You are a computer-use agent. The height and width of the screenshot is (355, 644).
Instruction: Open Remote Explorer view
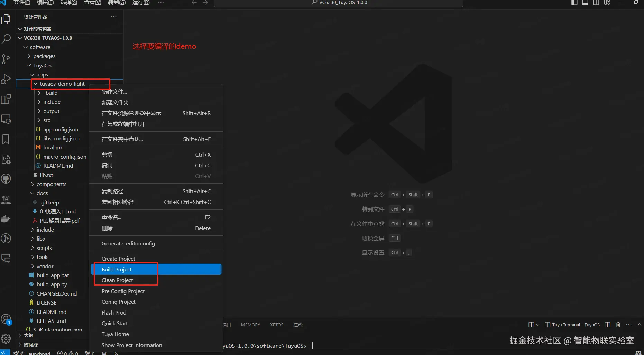(x=6, y=119)
